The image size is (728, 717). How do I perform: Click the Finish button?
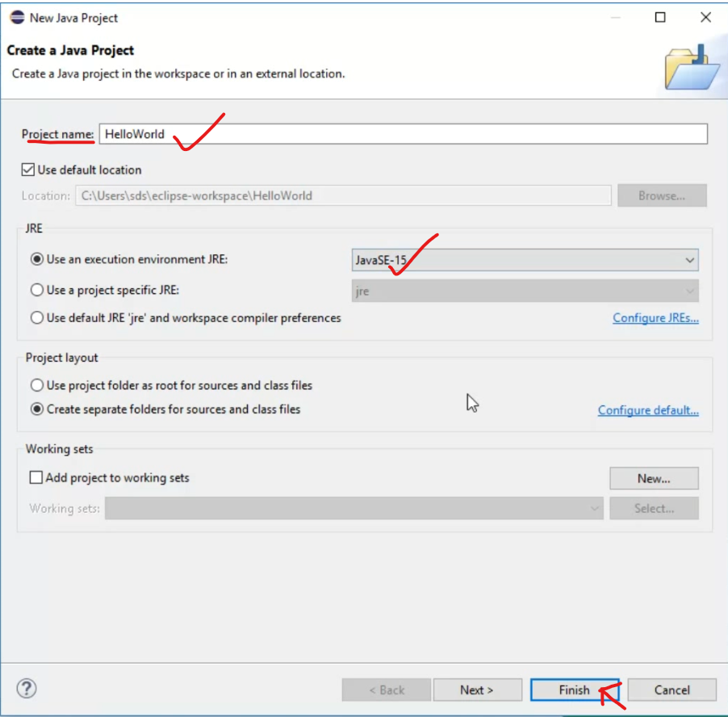tap(574, 690)
